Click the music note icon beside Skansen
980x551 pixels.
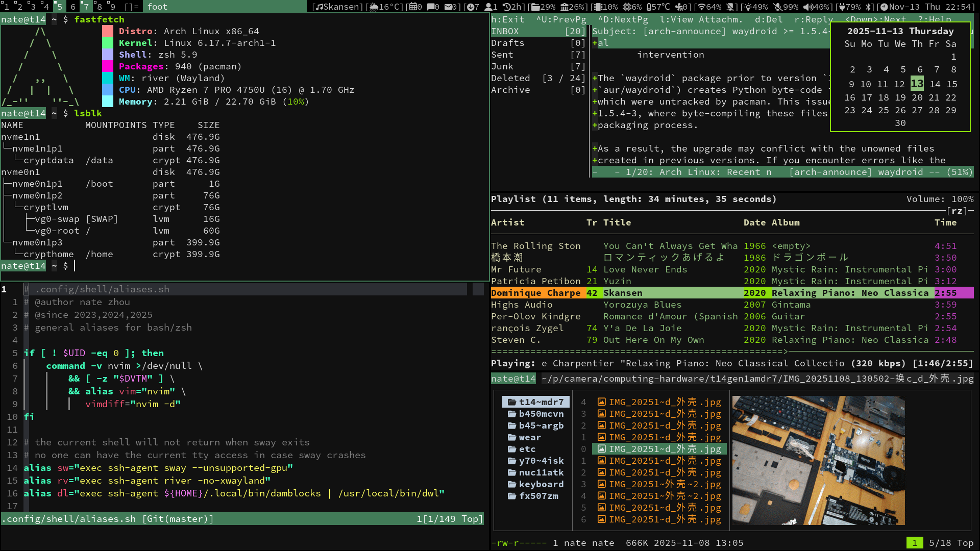coord(319,7)
